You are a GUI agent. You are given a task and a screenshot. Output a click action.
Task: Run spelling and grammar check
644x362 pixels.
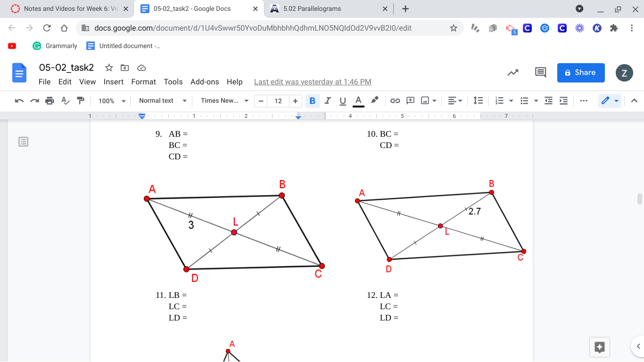point(66,100)
